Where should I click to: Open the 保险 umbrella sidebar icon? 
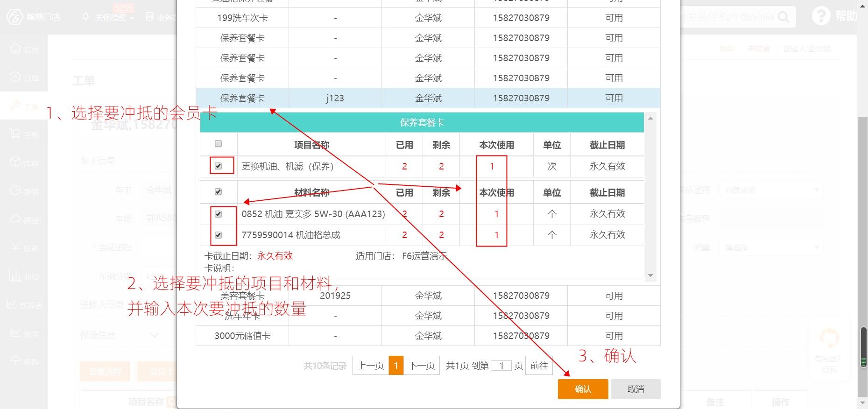point(15,361)
